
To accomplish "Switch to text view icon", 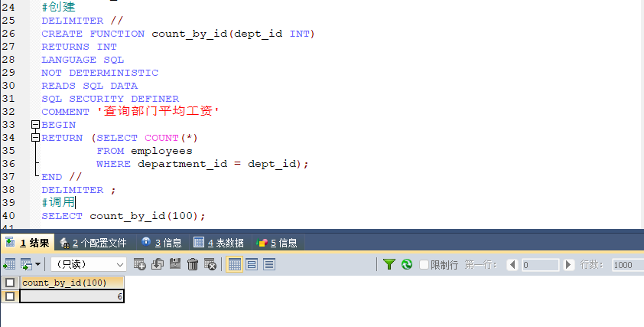I will (269, 264).
